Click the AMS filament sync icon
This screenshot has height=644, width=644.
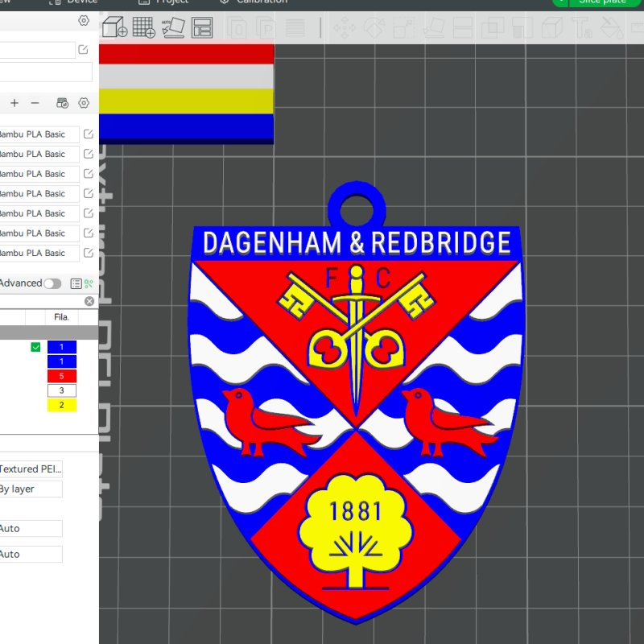click(63, 103)
